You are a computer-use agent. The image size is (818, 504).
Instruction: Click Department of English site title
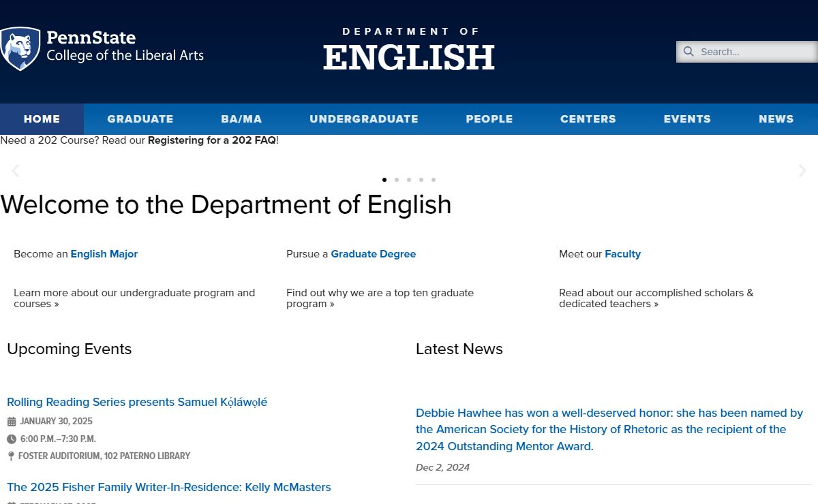409,50
